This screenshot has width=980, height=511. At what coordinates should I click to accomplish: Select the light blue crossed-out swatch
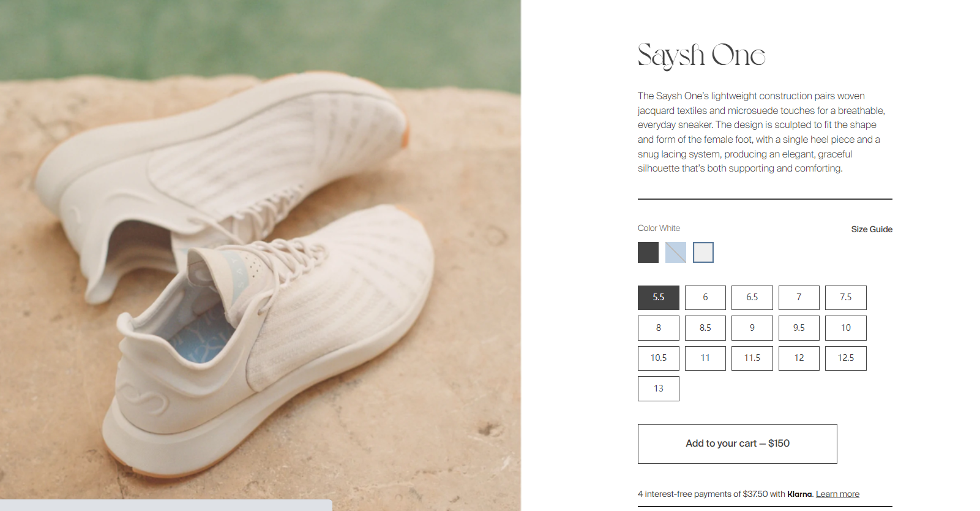[x=676, y=252]
